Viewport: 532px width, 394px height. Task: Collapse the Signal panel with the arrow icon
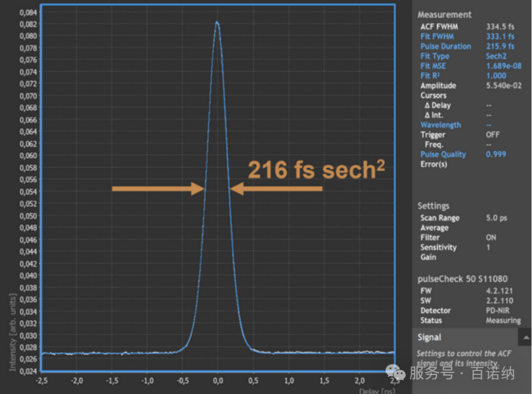point(526,338)
